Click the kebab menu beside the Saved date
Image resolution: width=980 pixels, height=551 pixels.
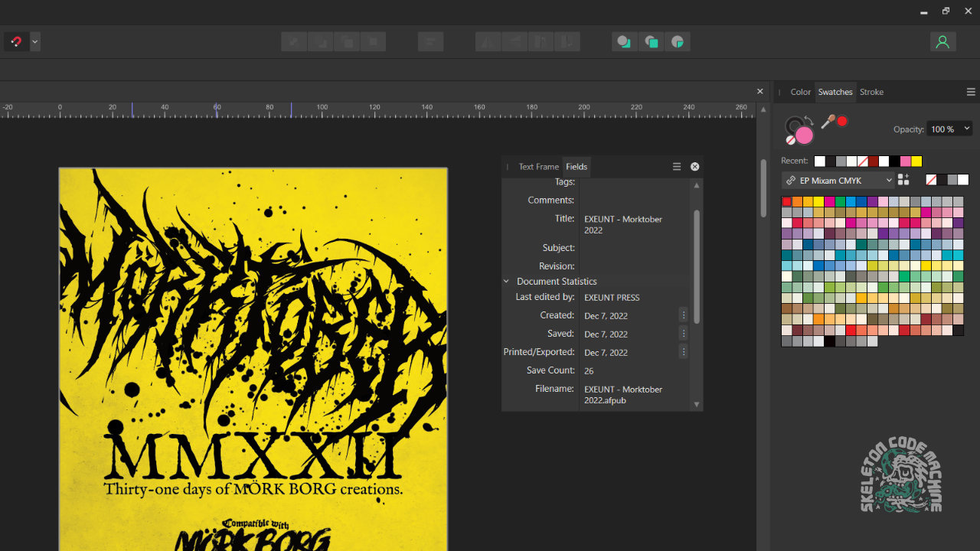[684, 333]
